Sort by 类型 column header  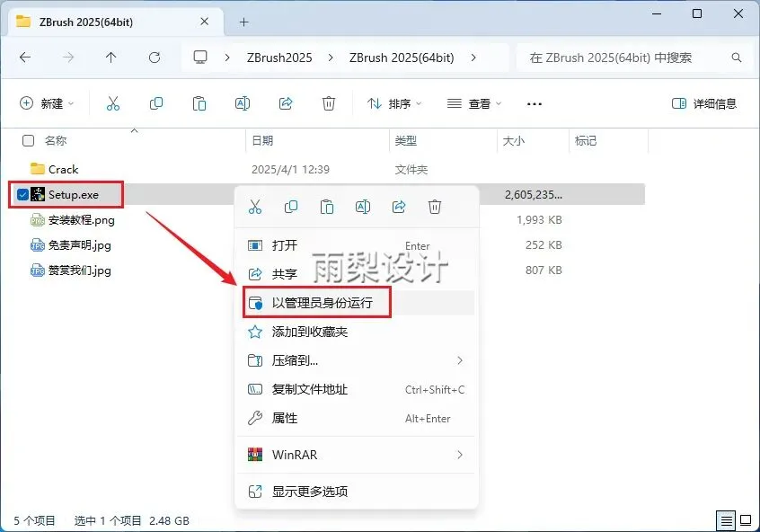pos(406,140)
